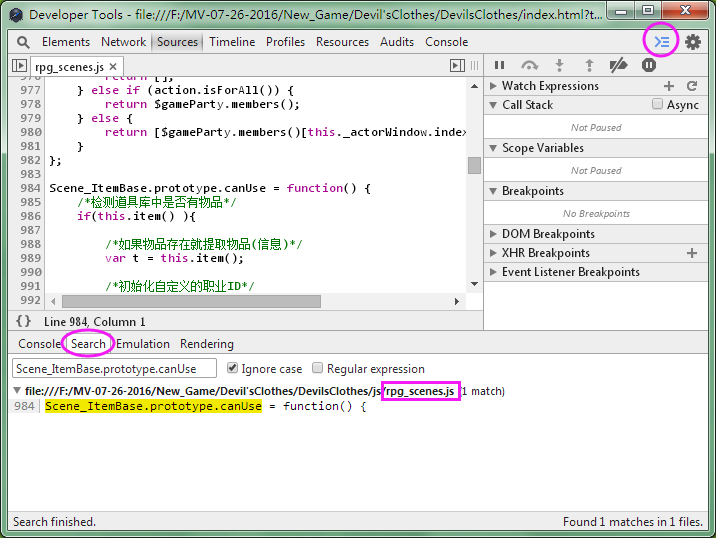716x538 pixels.
Task: Refresh watch expressions
Action: [x=692, y=86]
